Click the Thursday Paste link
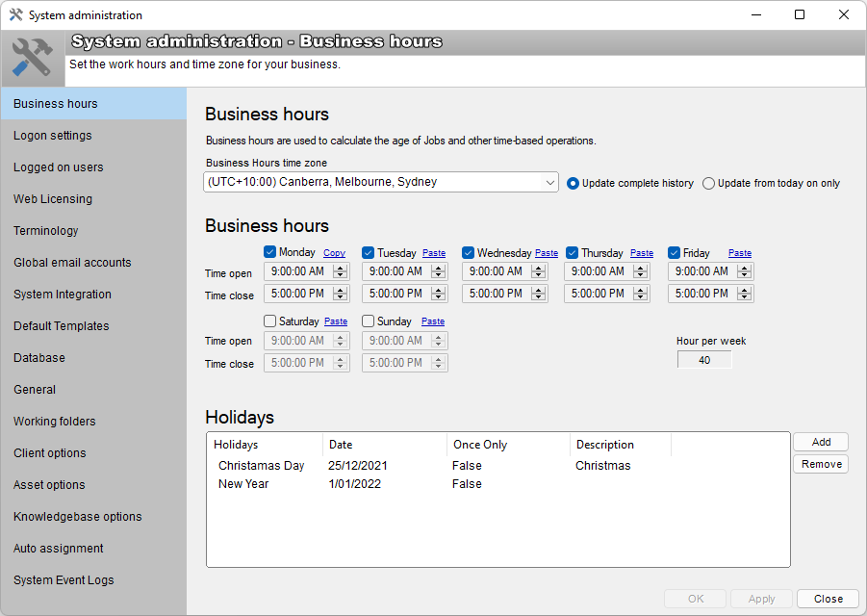 coord(642,253)
